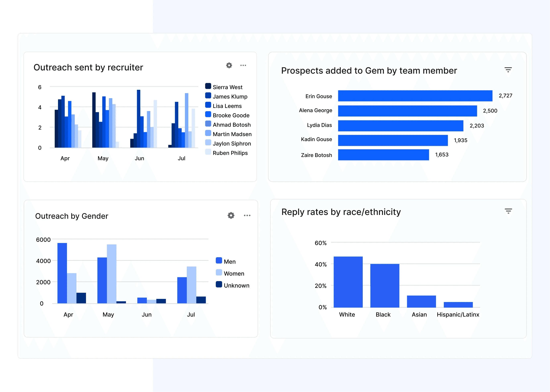Toggle the Women legend item
Screen dimensions: 550x392
coord(234,273)
